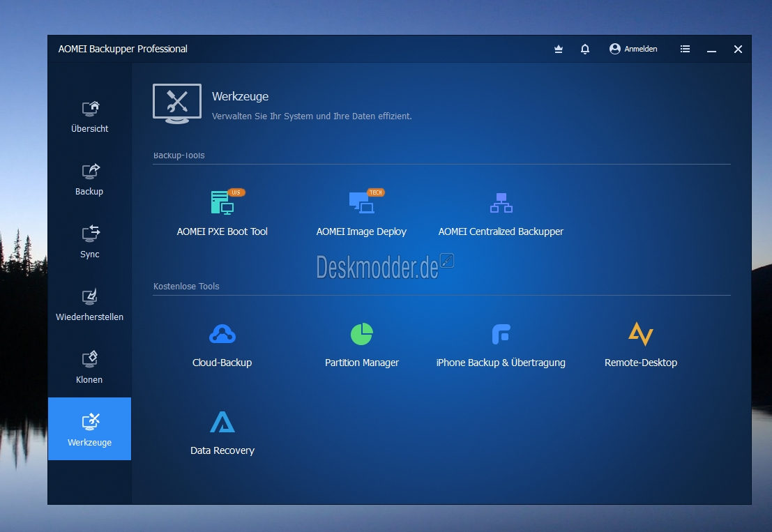Open the Cloud-Backup tool icon
Image resolution: width=772 pixels, height=532 pixels.
click(x=222, y=334)
